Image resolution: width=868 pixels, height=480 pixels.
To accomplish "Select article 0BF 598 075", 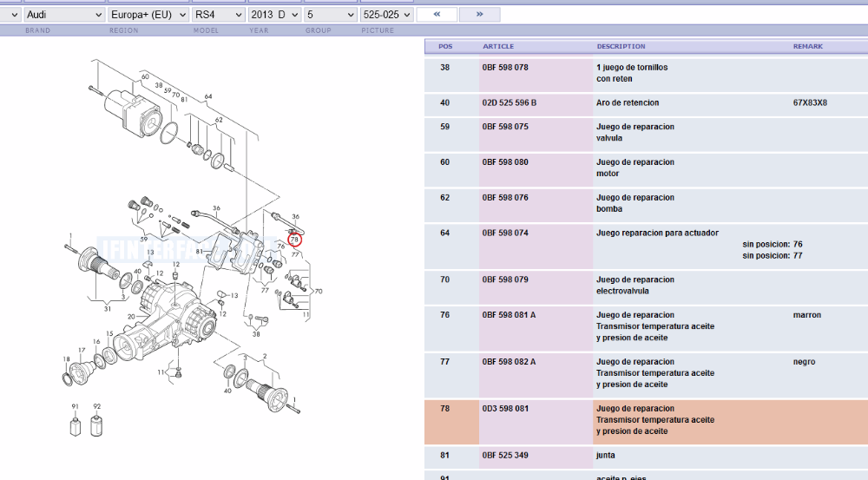I will point(505,127).
